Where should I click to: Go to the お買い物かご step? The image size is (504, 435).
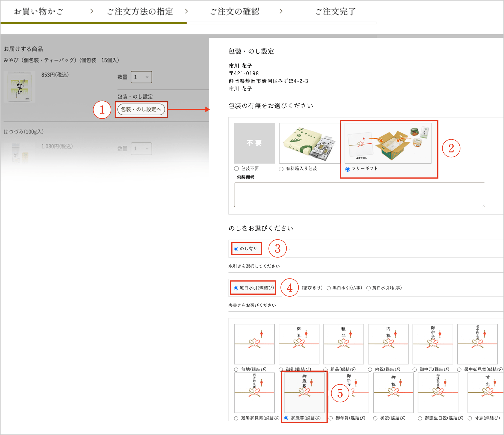click(39, 11)
